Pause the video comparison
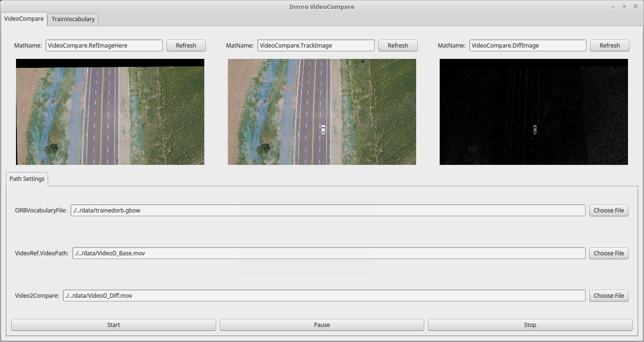Viewport: 644px width, 342px height. pyautogui.click(x=322, y=325)
